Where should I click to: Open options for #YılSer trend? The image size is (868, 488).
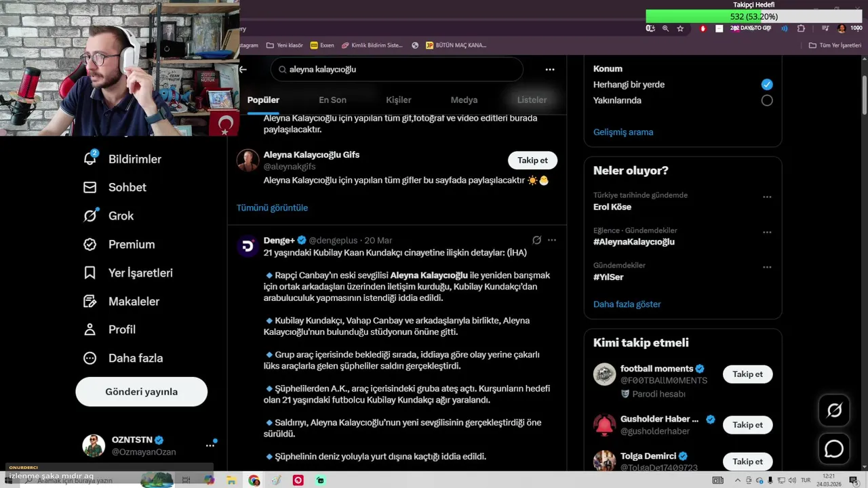pos(767,267)
